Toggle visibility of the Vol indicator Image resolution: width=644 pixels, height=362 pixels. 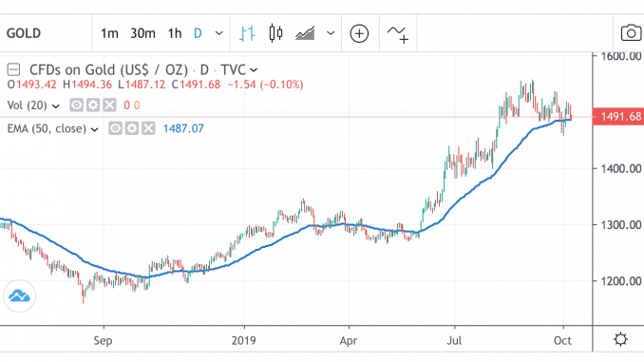coord(76,105)
